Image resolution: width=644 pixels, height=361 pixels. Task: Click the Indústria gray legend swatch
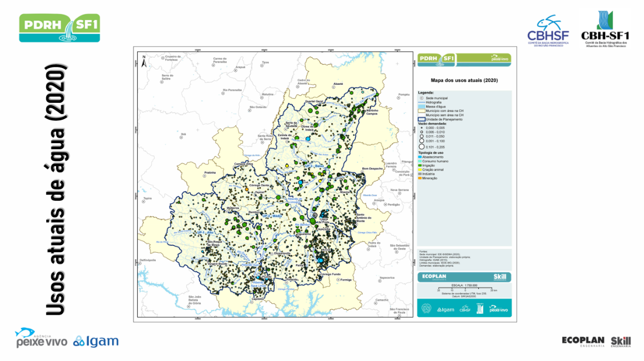pyautogui.click(x=420, y=174)
